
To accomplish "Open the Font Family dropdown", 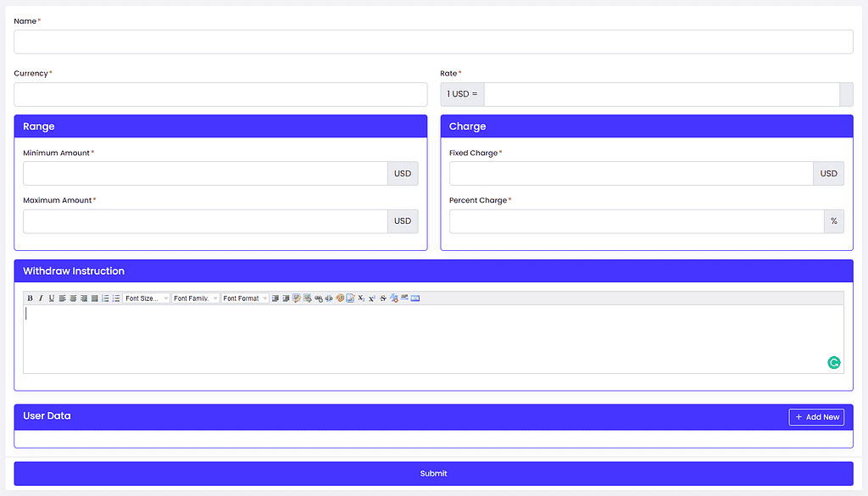I will coord(196,298).
